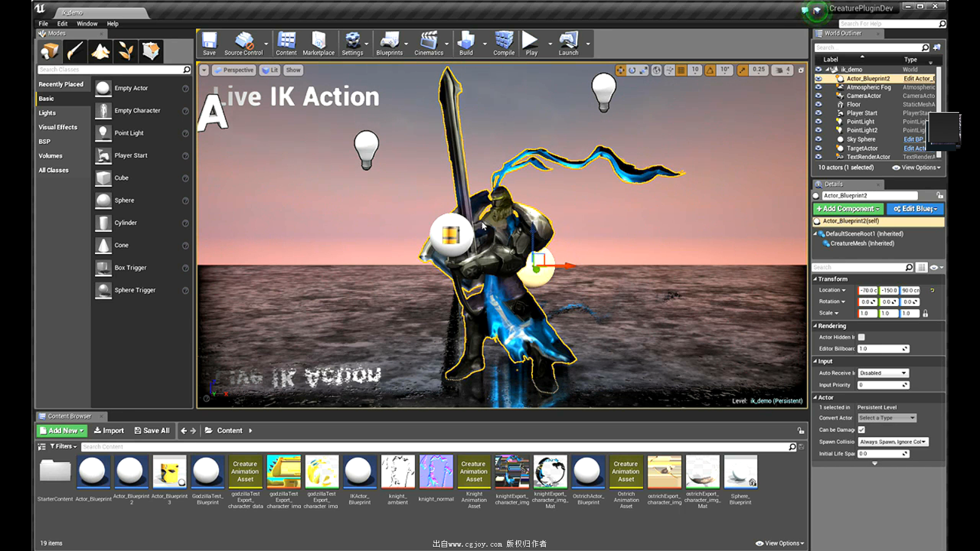Screen dimensions: 980x551
Task: Select the Landscape mode icon
Action: click(100, 51)
